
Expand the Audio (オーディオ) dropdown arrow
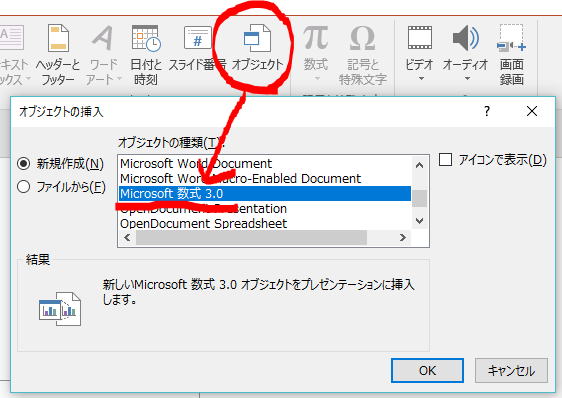[467, 79]
